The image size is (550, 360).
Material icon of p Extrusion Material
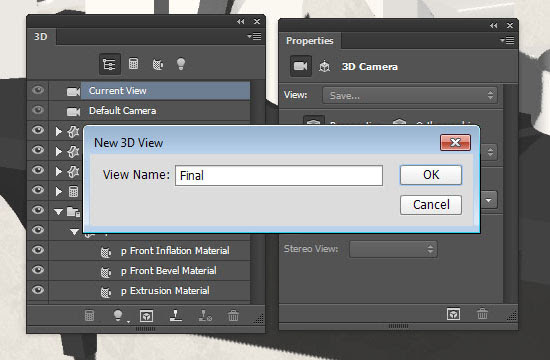click(106, 292)
